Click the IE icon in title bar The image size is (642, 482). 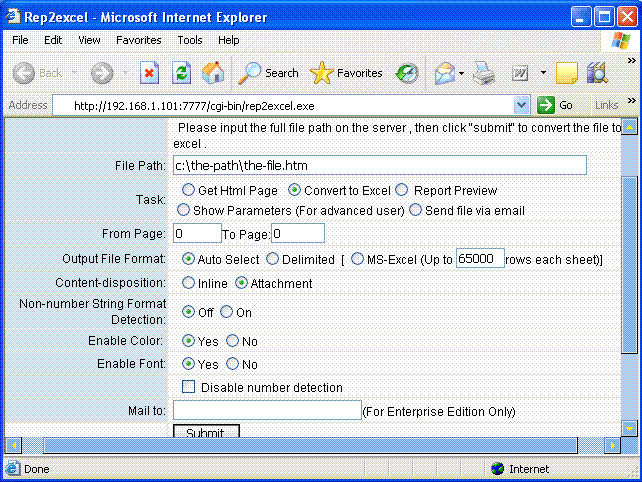pyautogui.click(x=13, y=16)
